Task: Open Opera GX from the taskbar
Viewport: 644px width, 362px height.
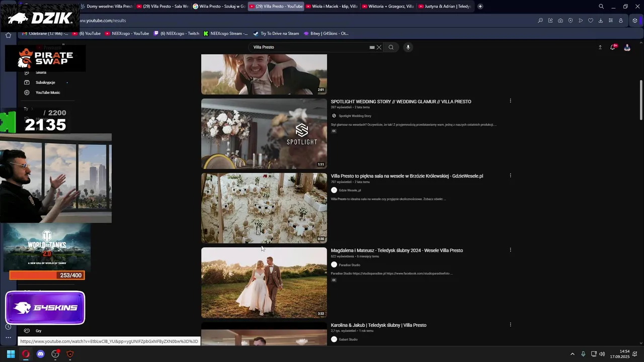Action: [x=26, y=354]
